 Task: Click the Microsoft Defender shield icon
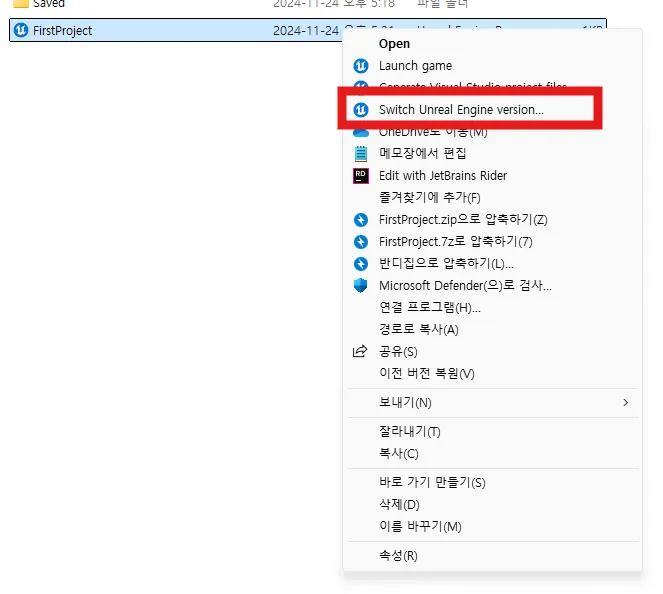(x=361, y=285)
